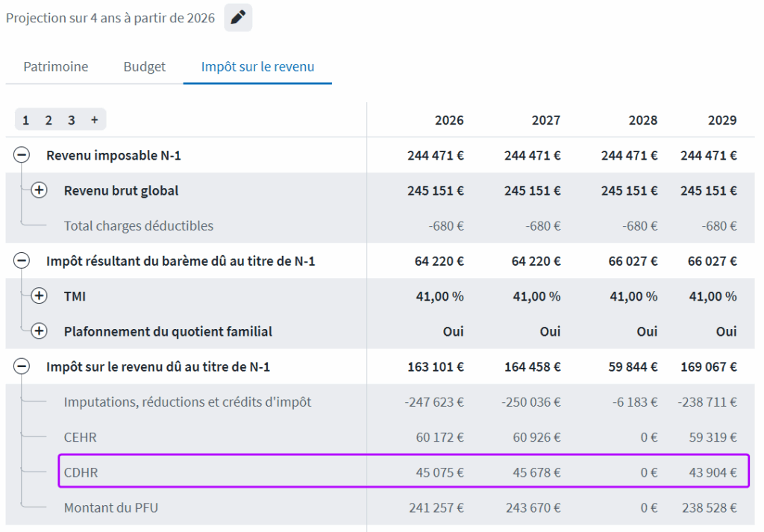Collapse Impôt sur le revenu dû row

pyautogui.click(x=22, y=366)
